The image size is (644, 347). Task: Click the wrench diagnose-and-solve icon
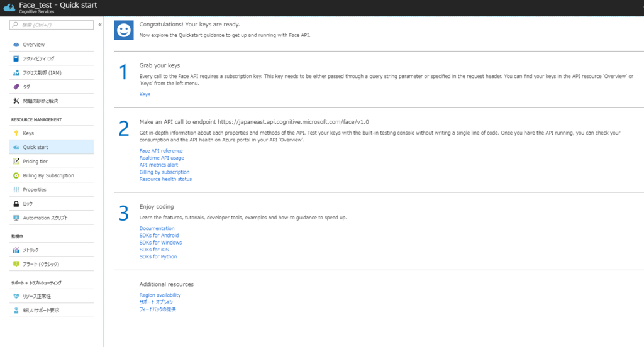[x=16, y=101]
